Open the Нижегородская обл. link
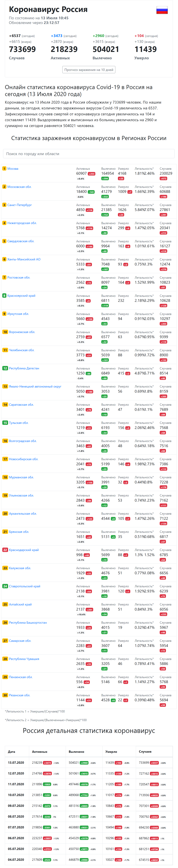Viewport: 178px width, 868px height. pos(22,223)
